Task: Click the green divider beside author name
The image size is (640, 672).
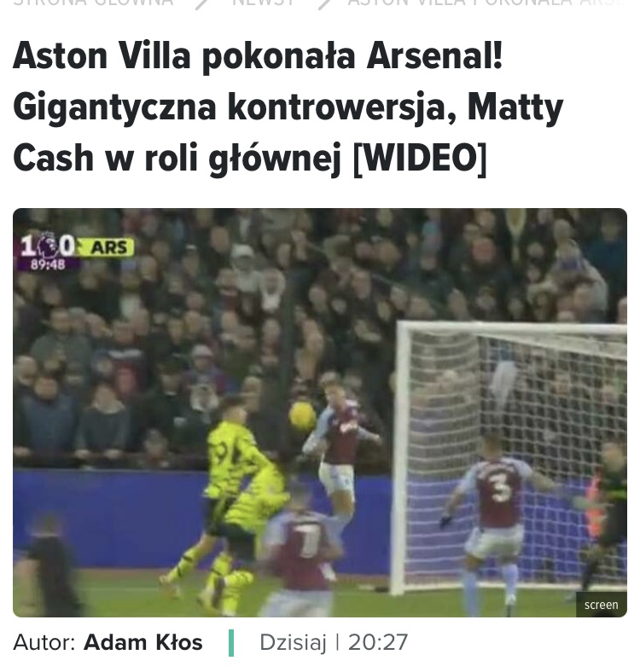Action: coord(231,643)
